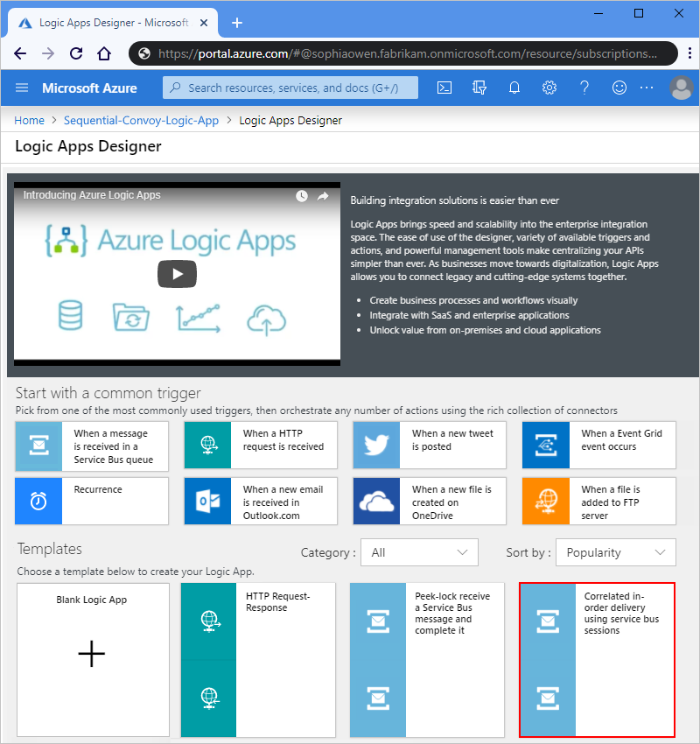Select the FTP server trigger icon

[546, 501]
